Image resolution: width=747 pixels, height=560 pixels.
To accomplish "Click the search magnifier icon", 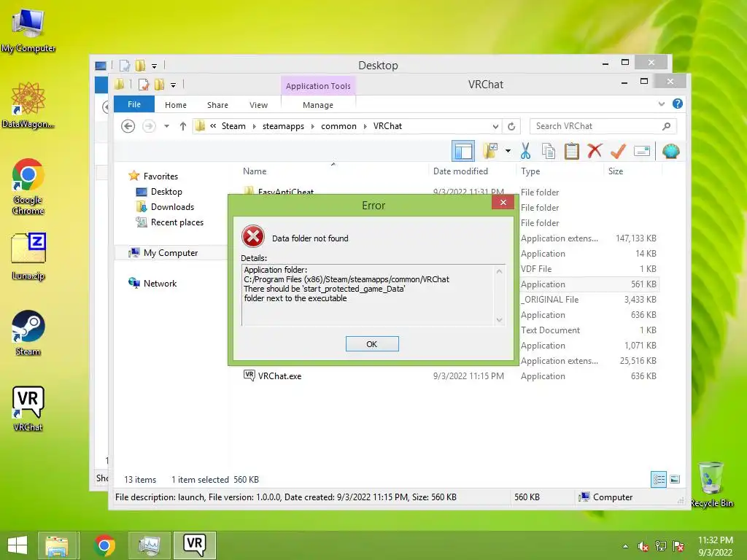I will click(667, 126).
